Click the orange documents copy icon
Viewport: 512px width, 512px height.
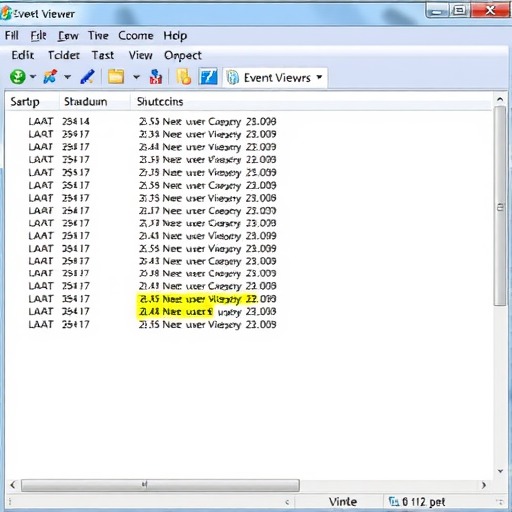click(x=184, y=77)
